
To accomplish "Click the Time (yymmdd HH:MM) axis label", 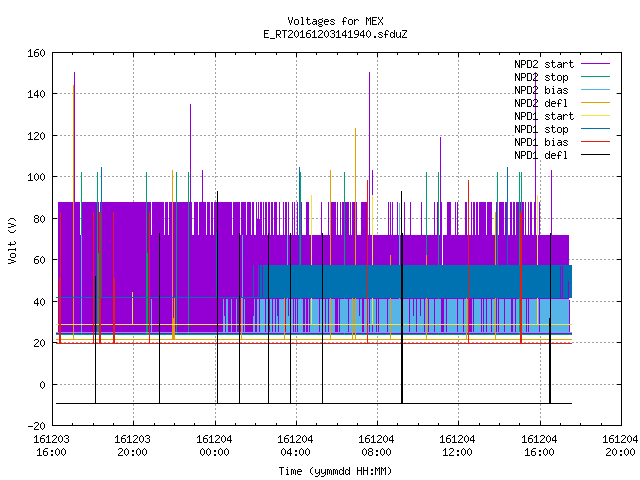I will 335,471.
